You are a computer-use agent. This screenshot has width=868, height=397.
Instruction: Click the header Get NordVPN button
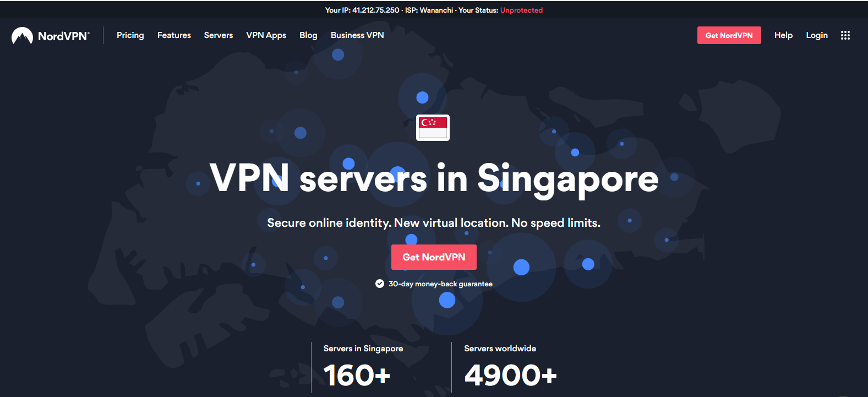[729, 35]
